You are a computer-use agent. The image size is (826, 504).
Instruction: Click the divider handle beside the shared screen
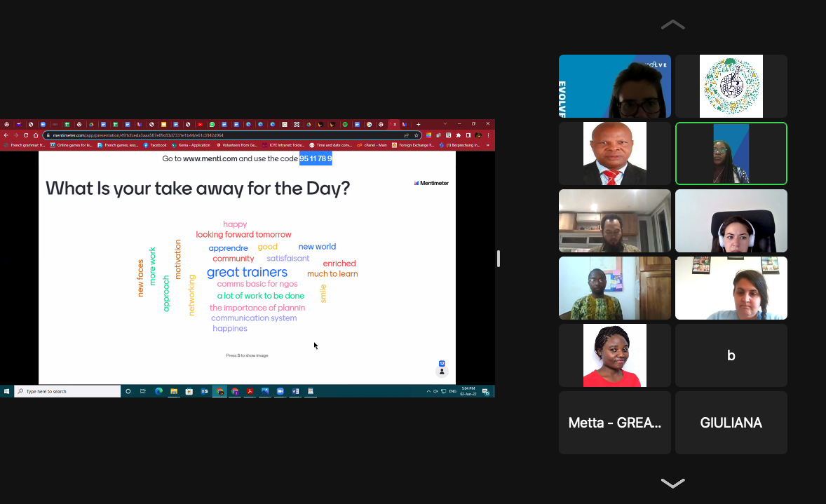[x=499, y=259]
